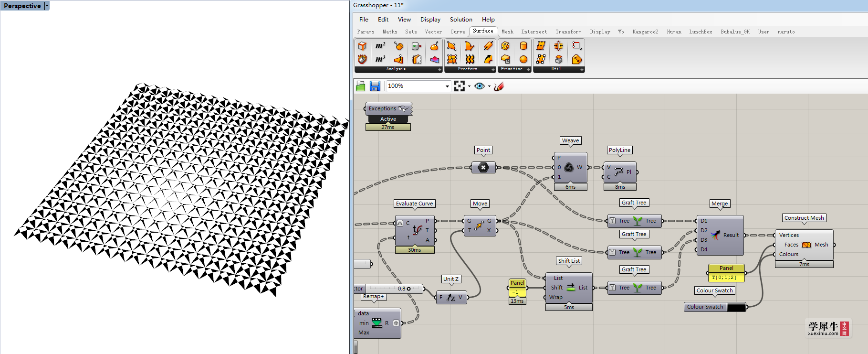Open the Help menu
The image size is (868, 354).
coord(488,20)
